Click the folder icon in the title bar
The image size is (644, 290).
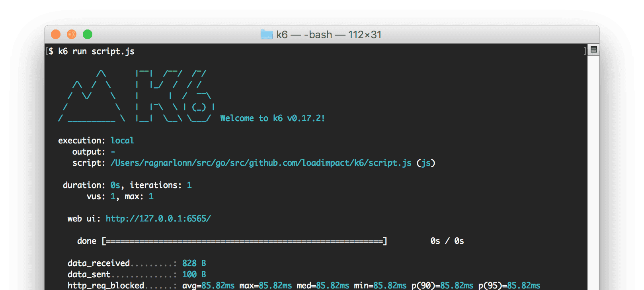[x=267, y=34]
